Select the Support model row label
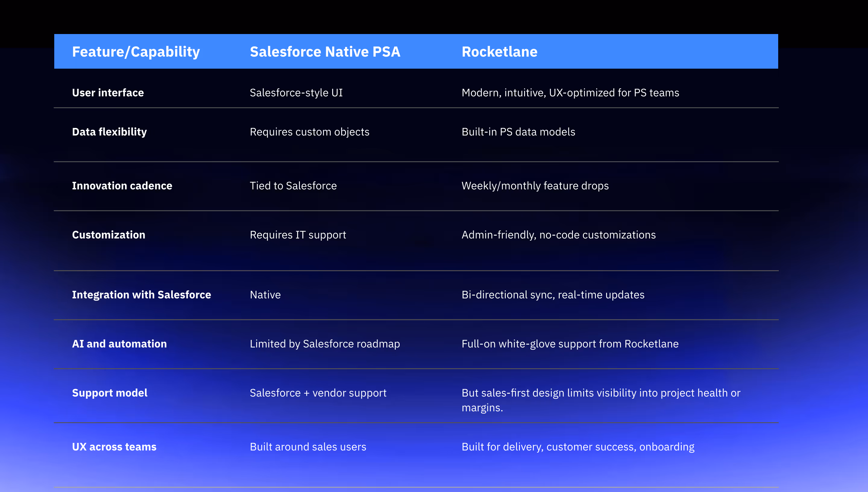The height and width of the screenshot is (492, 868). (x=110, y=393)
